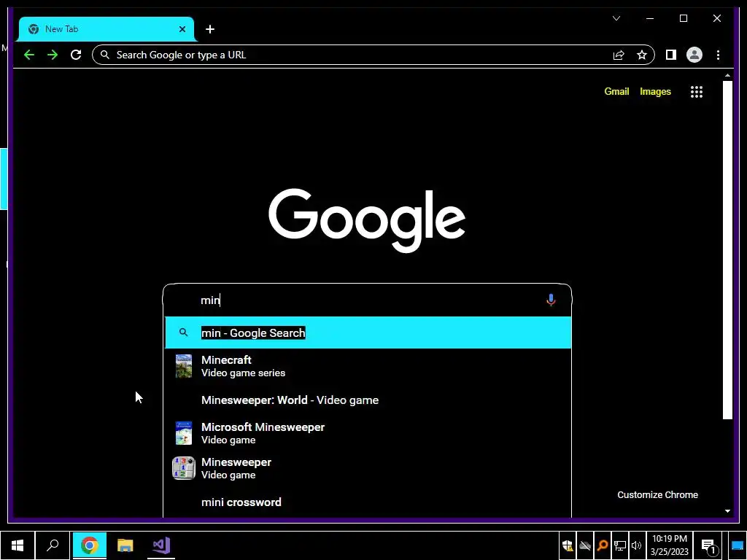Choose the Minecraft suggestion
The width and height of the screenshot is (747, 560).
[368, 366]
